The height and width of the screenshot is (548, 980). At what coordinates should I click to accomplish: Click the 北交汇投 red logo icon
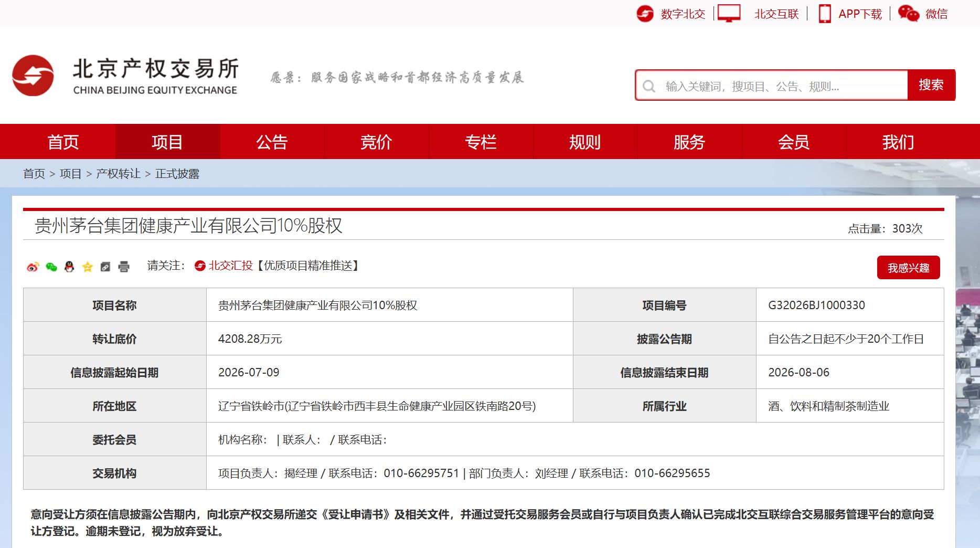tap(200, 266)
